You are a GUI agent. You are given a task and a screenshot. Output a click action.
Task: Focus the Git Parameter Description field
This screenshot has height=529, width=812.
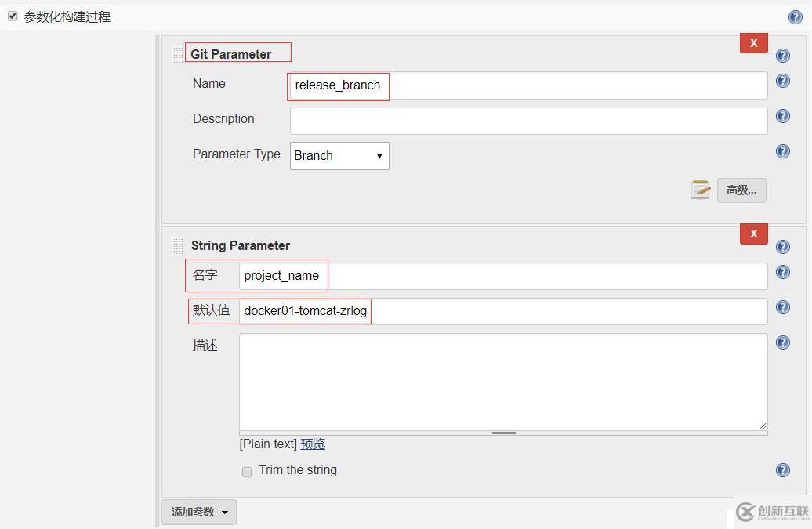[x=527, y=121]
